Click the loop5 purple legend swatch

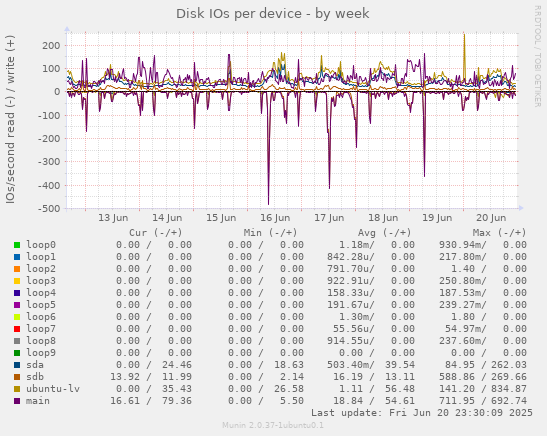click(17, 305)
